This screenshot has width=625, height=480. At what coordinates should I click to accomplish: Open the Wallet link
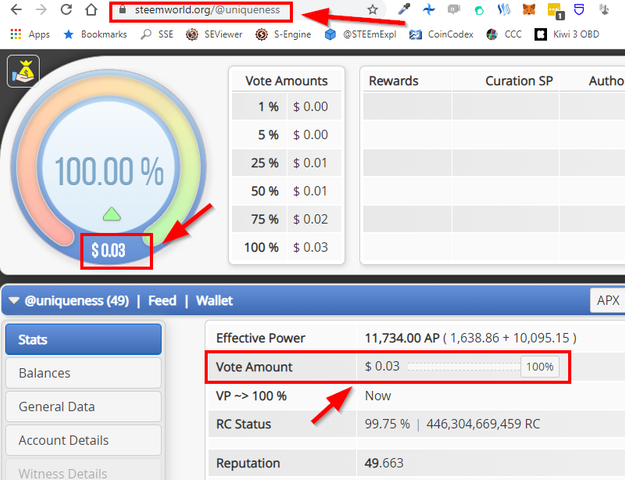click(x=214, y=301)
